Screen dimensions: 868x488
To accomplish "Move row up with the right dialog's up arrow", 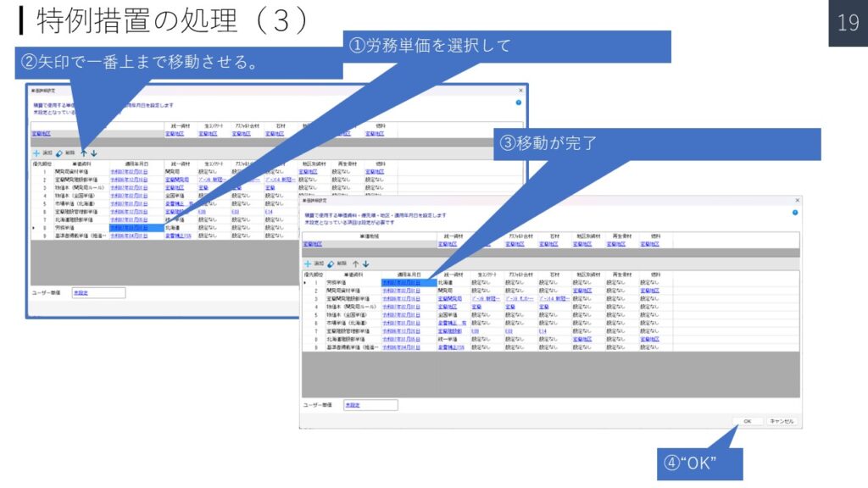I will click(x=356, y=264).
